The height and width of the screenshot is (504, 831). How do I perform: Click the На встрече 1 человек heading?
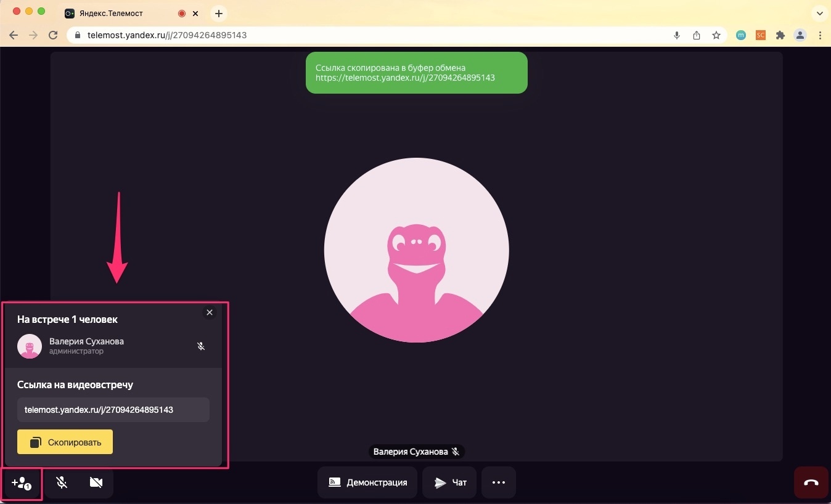[67, 319]
